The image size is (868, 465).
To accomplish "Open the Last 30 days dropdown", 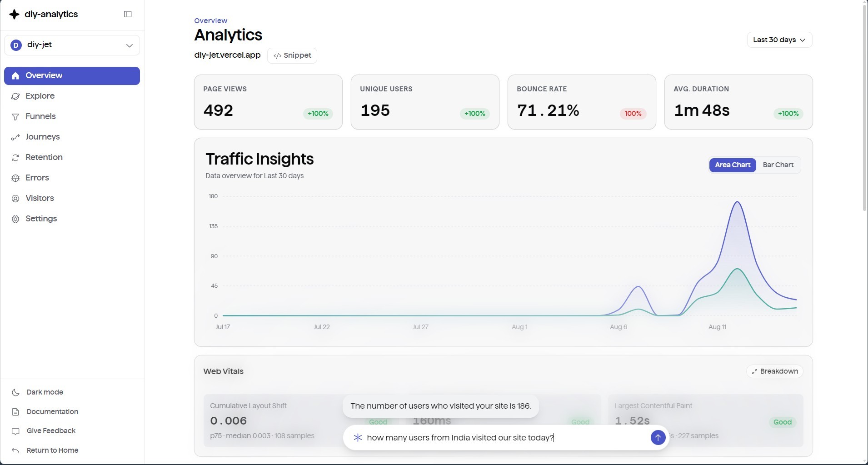I will click(779, 40).
